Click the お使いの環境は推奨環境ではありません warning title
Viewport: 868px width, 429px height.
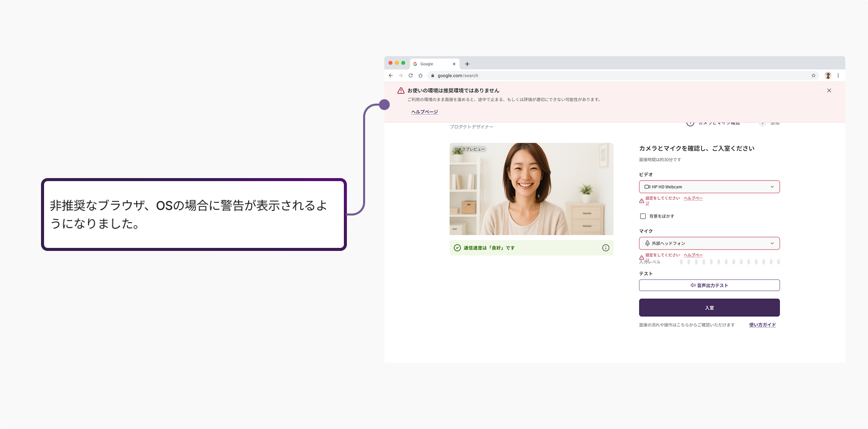pos(453,91)
